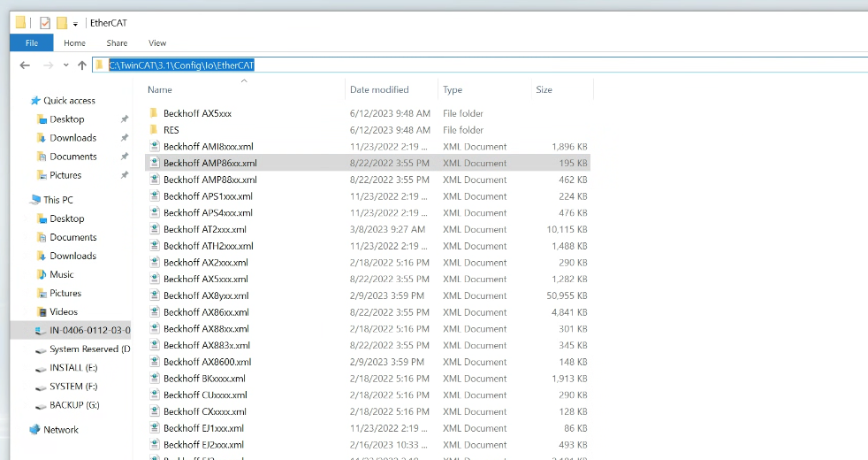Sort by Date modified column header
Image resolution: width=868 pixels, height=460 pixels.
(x=379, y=89)
